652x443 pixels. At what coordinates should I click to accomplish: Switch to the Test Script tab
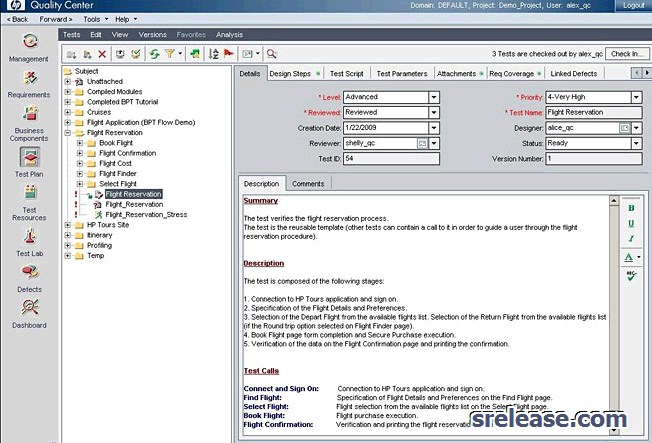[346, 74]
